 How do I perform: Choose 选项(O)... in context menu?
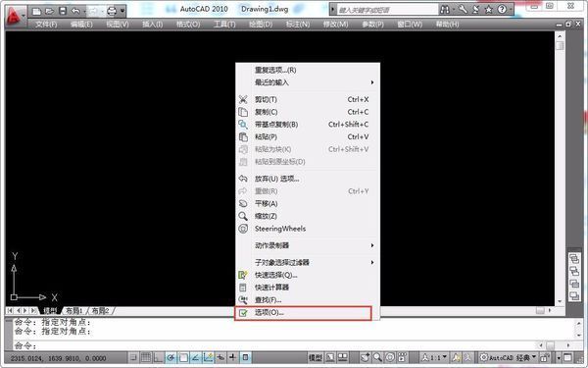click(x=303, y=313)
